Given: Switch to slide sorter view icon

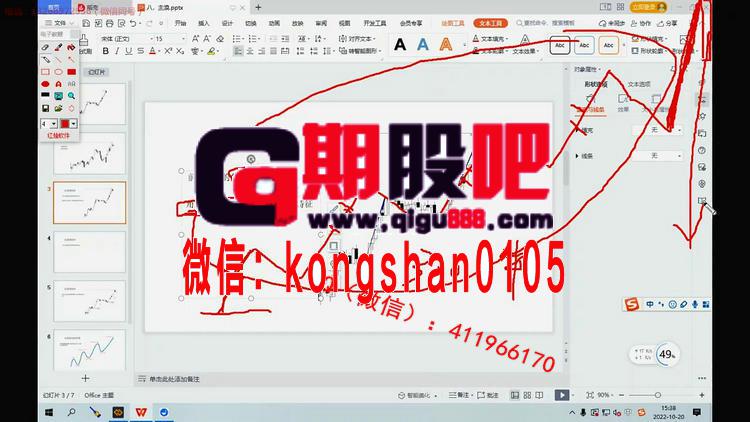Looking at the screenshot, I should pos(527,395).
